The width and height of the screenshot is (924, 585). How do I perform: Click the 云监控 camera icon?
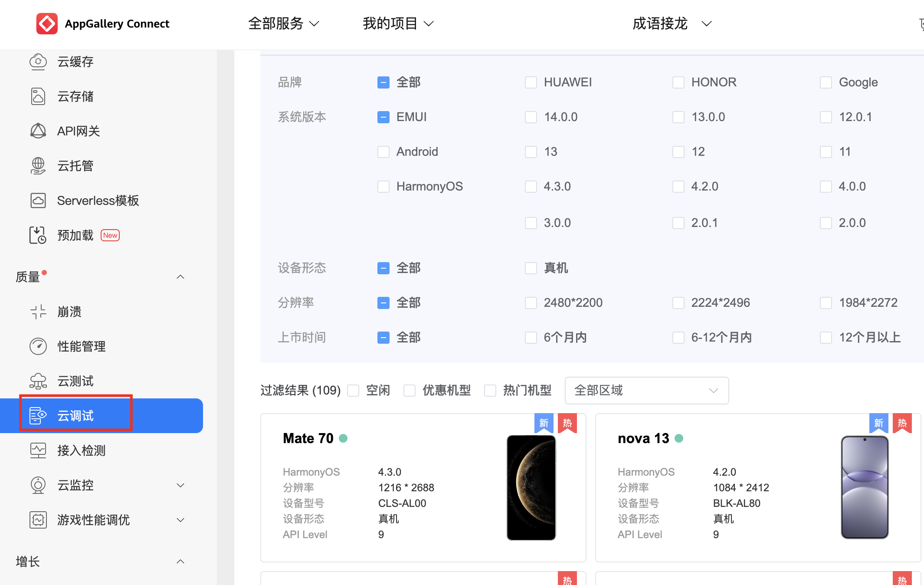pos(38,485)
